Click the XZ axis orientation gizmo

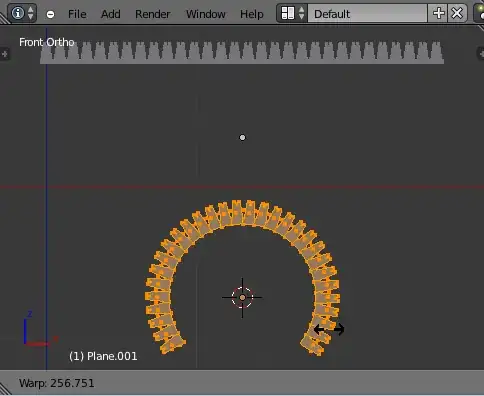click(40, 328)
